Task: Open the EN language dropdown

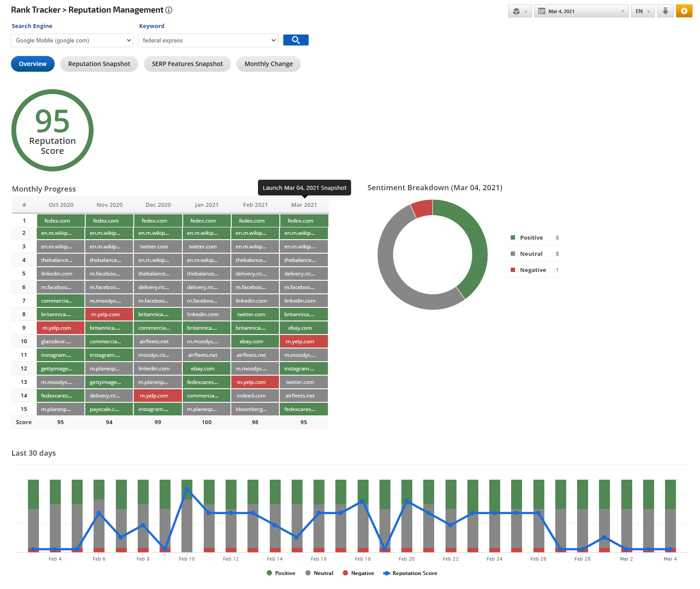Action: (x=642, y=11)
